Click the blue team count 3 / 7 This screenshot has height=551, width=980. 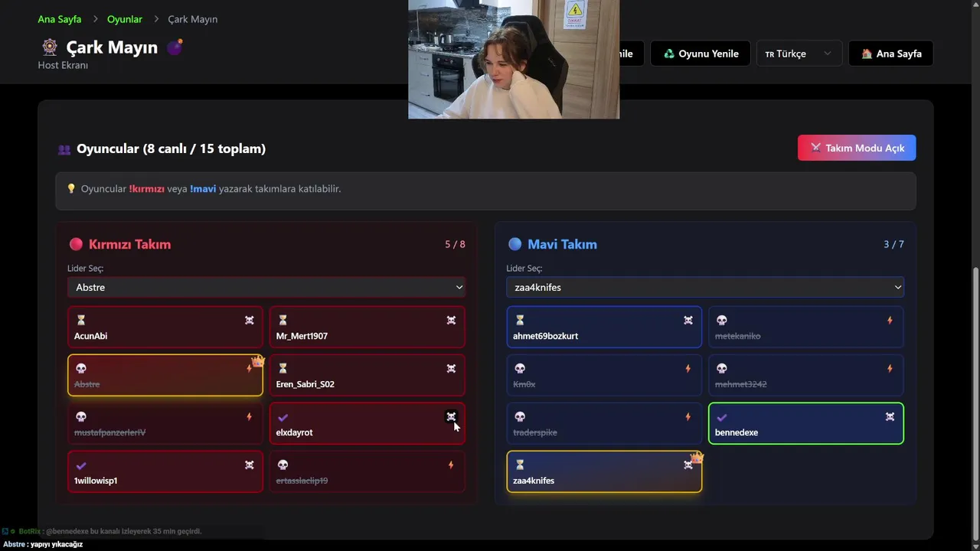coord(893,244)
